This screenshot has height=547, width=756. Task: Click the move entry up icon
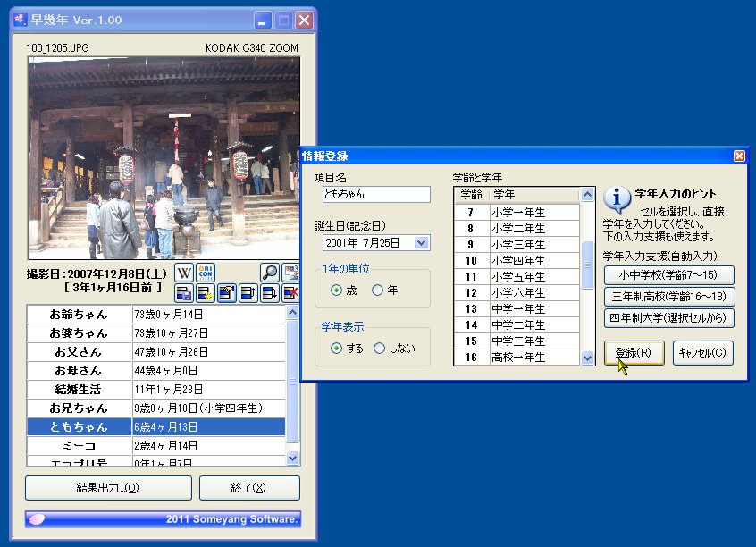(248, 293)
